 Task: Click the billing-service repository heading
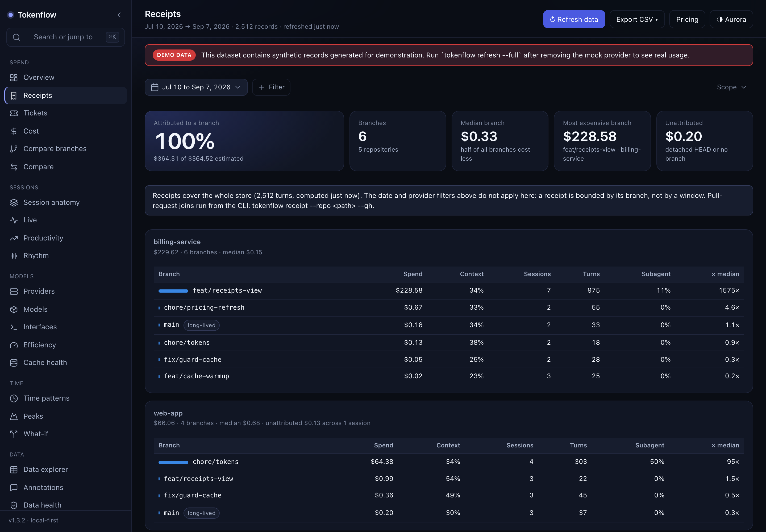[177, 242]
